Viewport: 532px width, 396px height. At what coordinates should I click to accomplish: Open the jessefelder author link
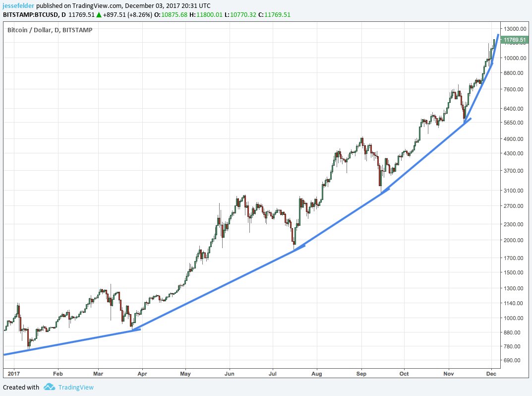[19, 6]
